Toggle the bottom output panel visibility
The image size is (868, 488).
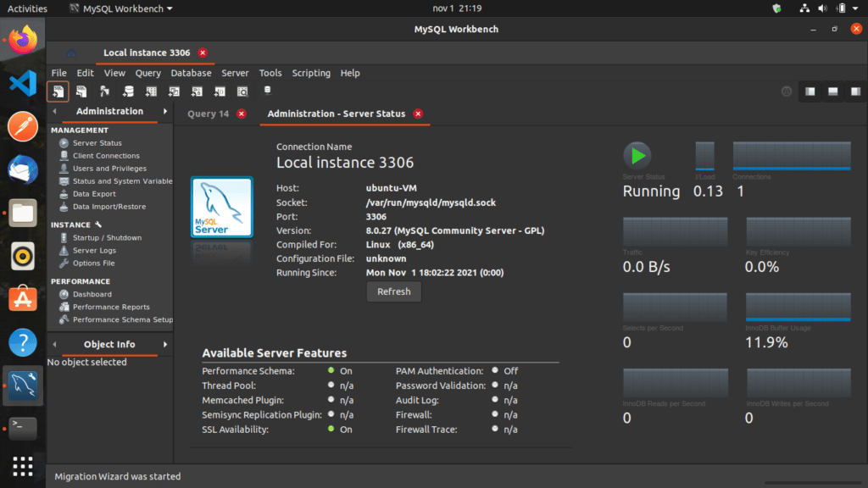pyautogui.click(x=833, y=91)
